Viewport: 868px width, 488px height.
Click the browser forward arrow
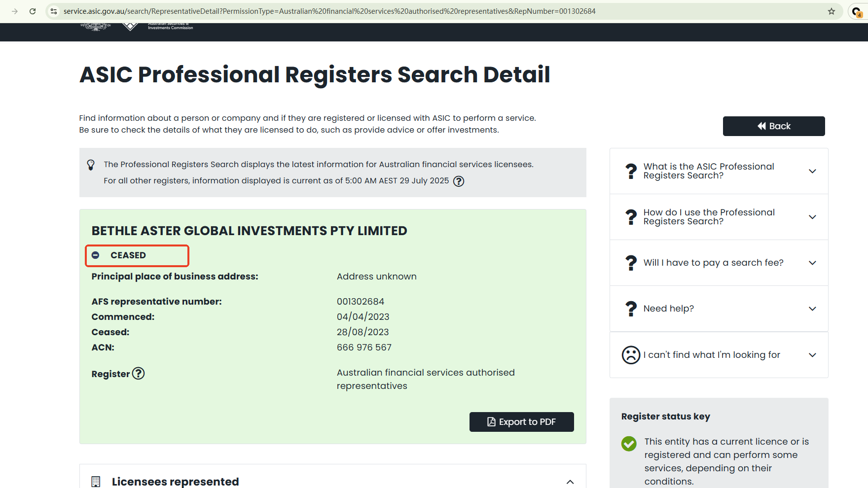15,11
